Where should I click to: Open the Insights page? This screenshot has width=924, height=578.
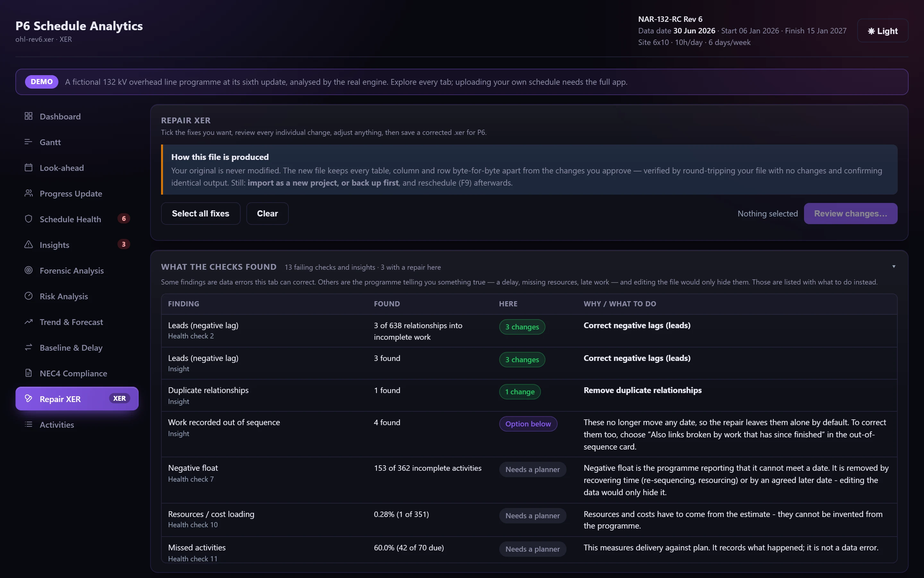[77, 245]
